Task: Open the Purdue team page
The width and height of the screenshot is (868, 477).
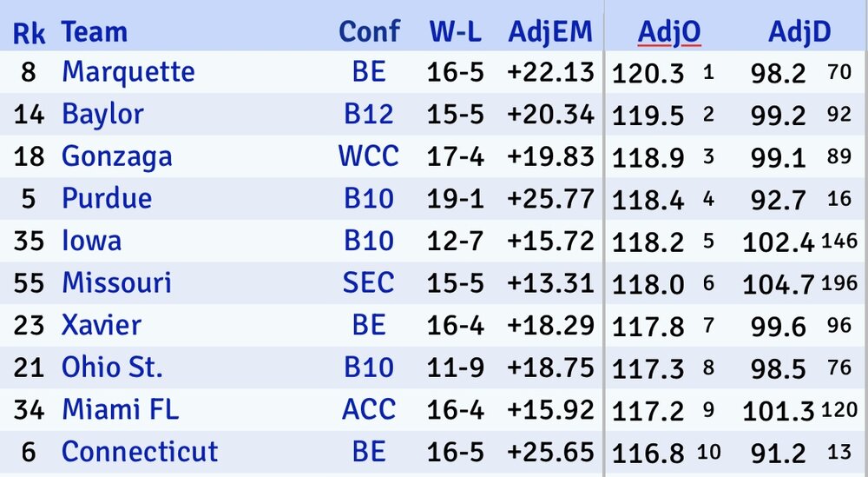Action: click(106, 199)
